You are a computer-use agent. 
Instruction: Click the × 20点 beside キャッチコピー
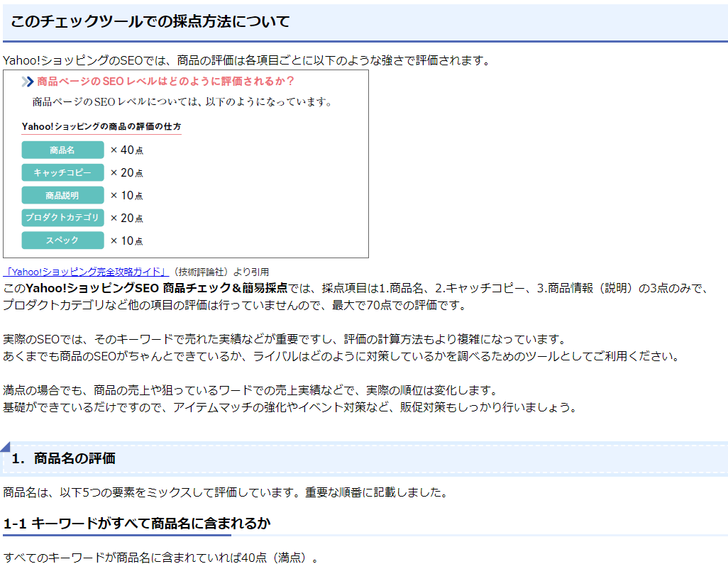pos(127,172)
